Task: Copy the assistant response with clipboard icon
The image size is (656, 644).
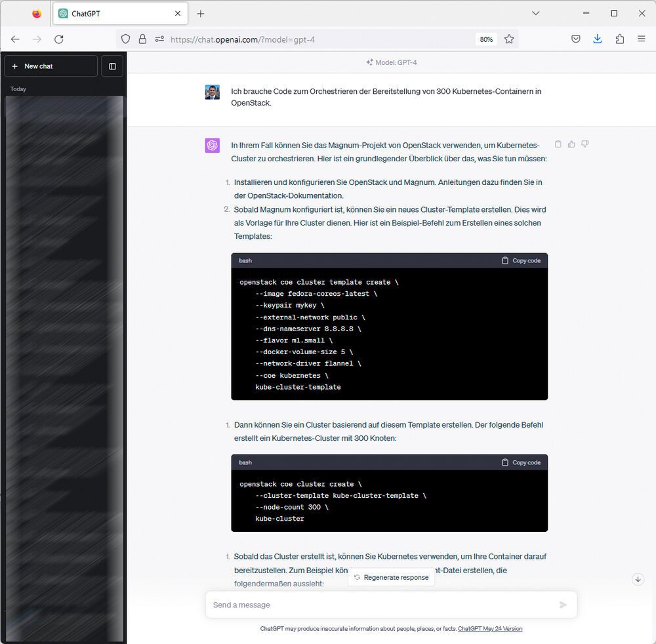Action: click(558, 144)
